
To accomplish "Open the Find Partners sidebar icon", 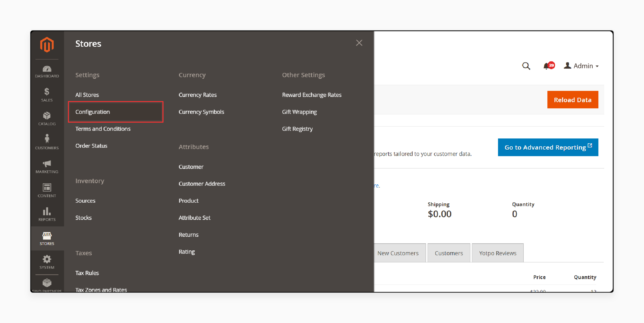I will tap(47, 285).
